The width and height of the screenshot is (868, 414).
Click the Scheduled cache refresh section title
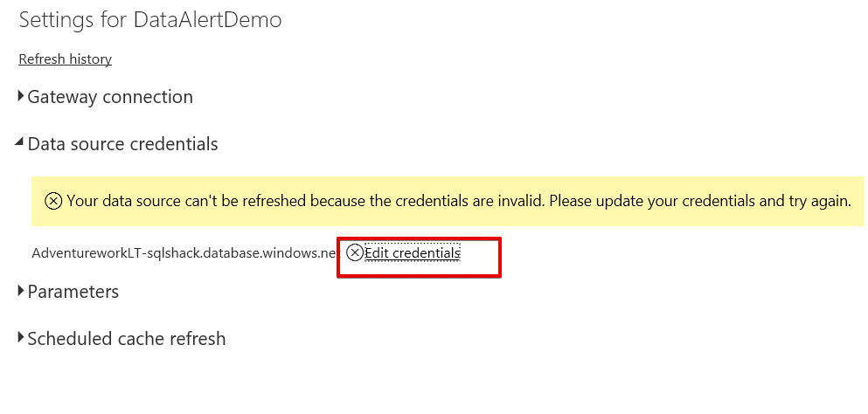coord(126,339)
